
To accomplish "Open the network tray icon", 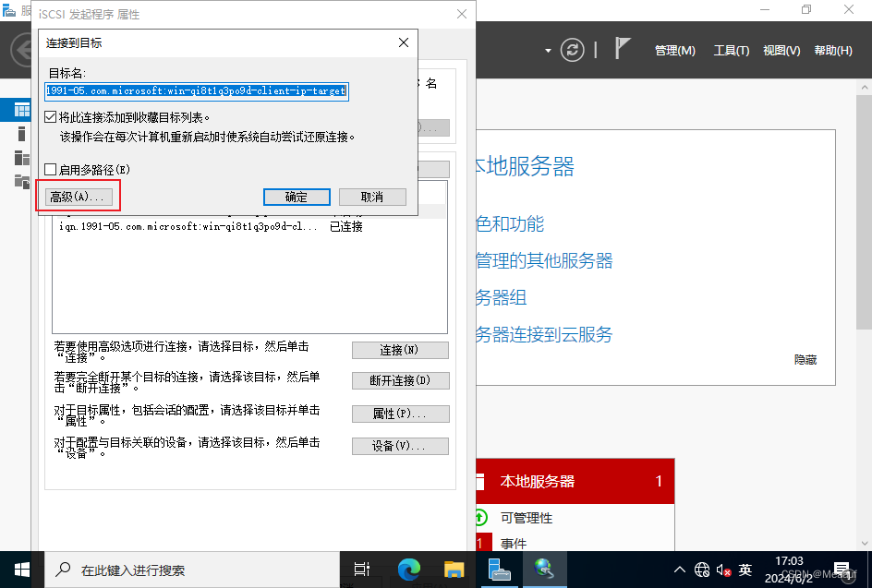I will click(702, 570).
